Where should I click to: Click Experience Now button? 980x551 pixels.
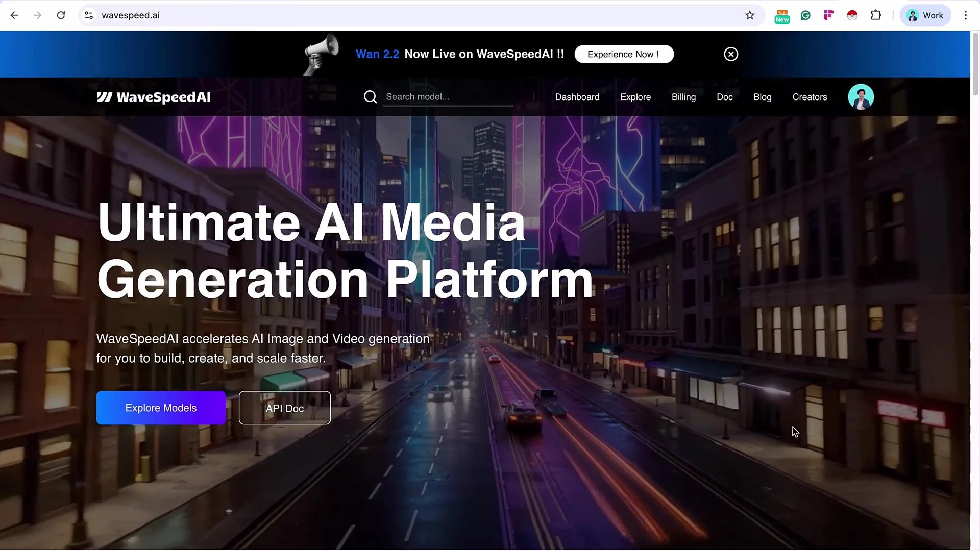click(x=624, y=54)
